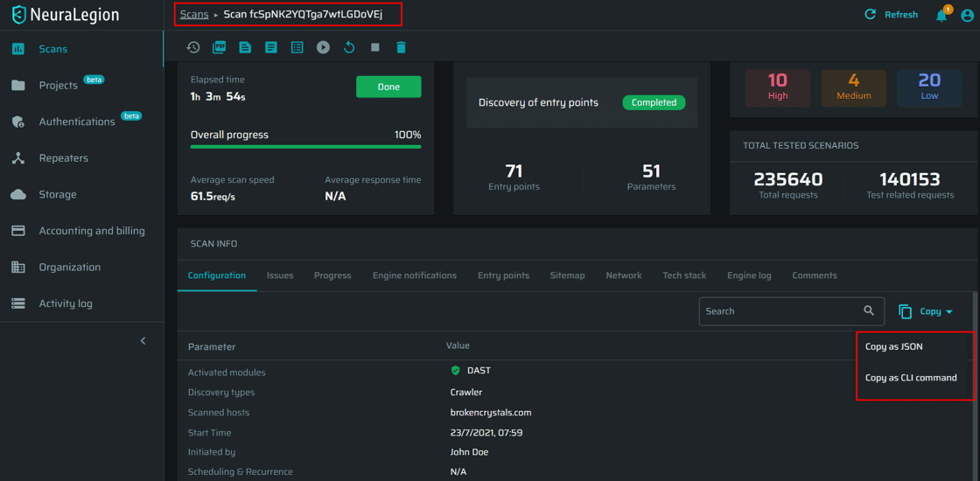Delete the scan with the trash icon
Screen dimensions: 980x481
[402, 47]
